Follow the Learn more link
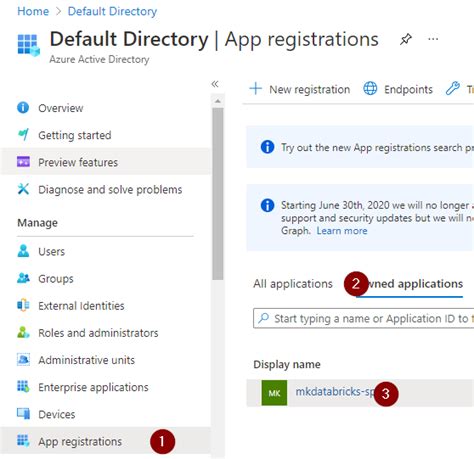Viewport: 474px width, 459px height. [342, 231]
